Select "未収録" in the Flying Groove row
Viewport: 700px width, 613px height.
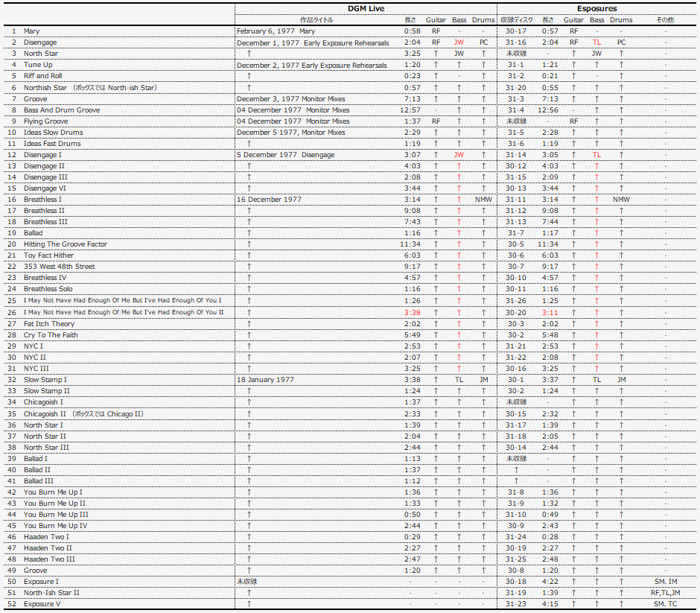516,121
